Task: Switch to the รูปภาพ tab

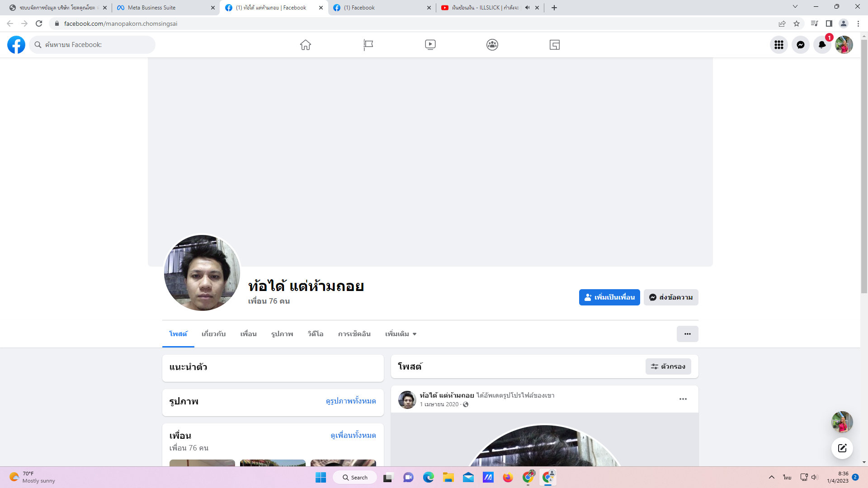Action: [282, 334]
